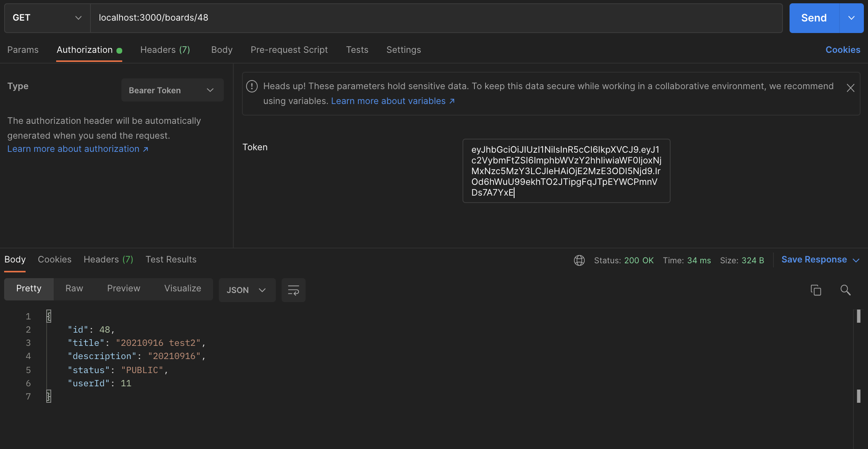Switch to Preview response view
The height and width of the screenshot is (449, 868).
click(123, 288)
